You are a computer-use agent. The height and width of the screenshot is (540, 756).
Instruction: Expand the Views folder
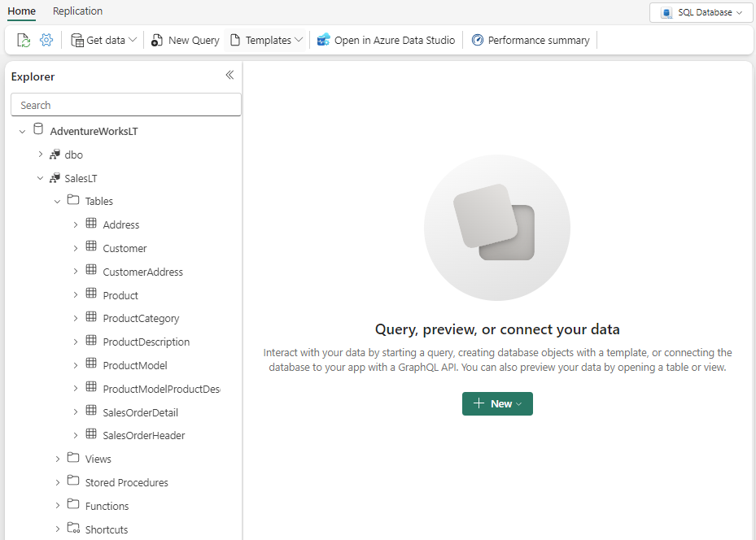tap(58, 459)
